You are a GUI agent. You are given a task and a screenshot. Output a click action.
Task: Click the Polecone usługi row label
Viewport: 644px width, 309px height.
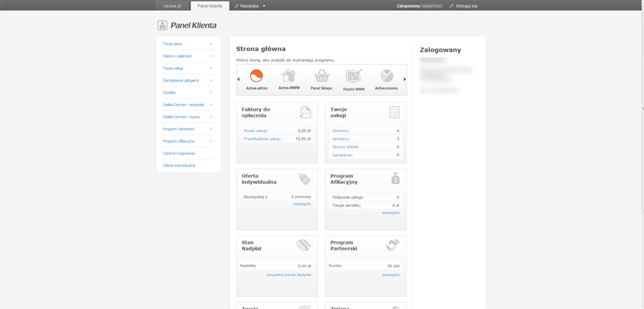point(348,197)
